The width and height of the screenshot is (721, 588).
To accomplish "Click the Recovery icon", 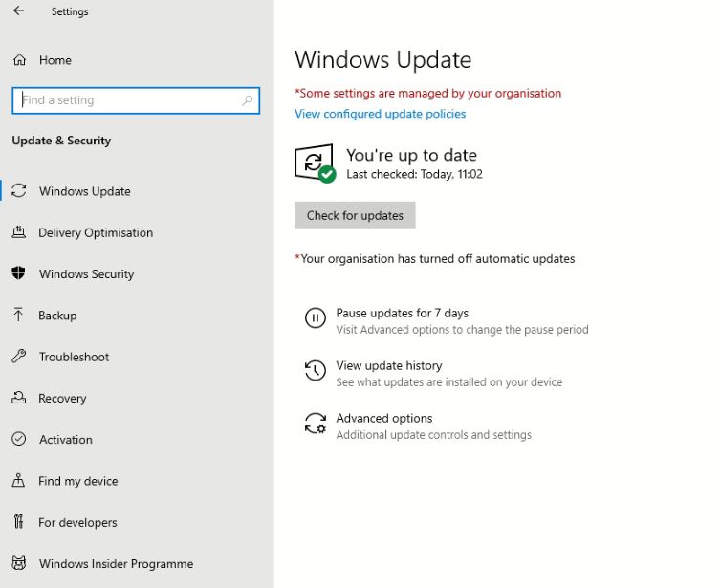I will click(18, 398).
